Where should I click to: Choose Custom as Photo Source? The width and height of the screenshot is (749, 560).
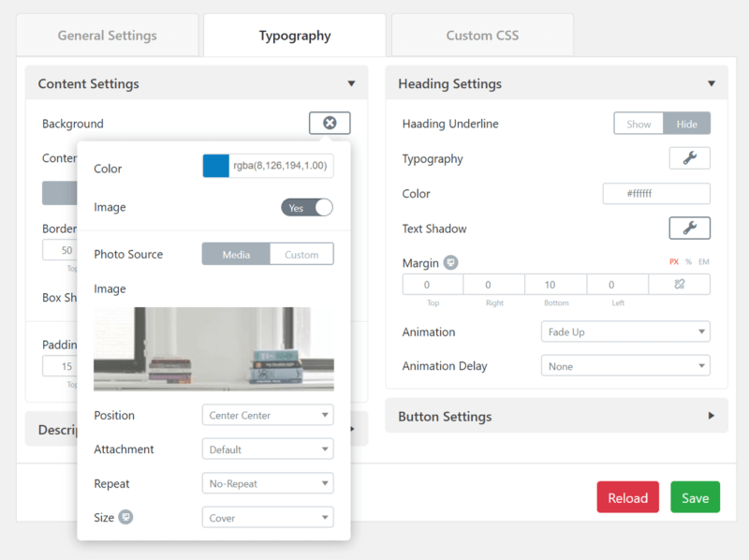pyautogui.click(x=301, y=254)
